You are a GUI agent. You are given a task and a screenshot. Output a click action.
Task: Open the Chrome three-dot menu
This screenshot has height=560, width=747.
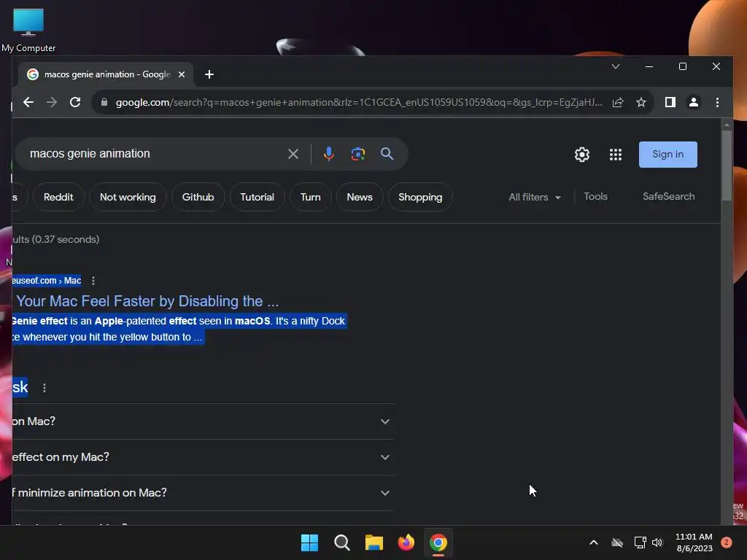(718, 102)
